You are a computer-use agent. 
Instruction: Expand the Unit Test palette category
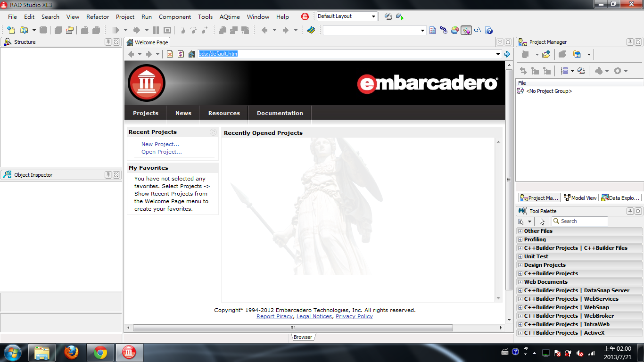coord(520,256)
